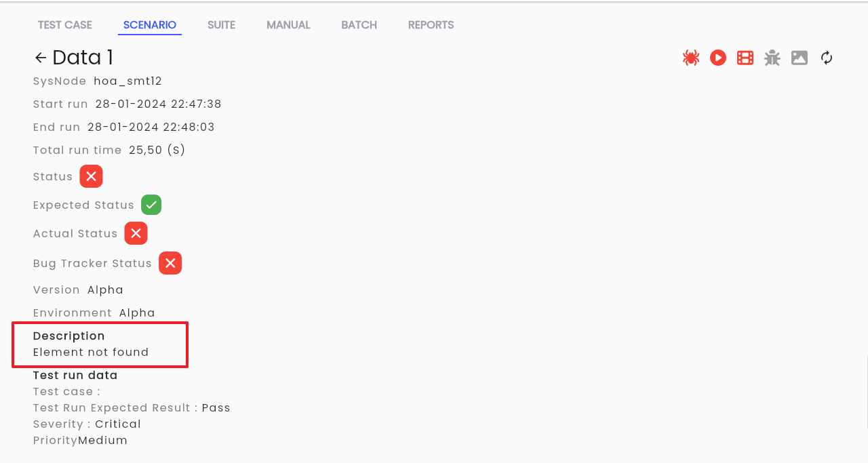Click the red X beside Actual Status
This screenshot has width=868, height=463.
pyautogui.click(x=136, y=233)
